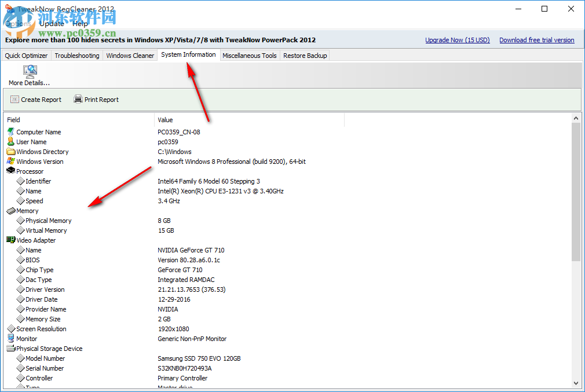Image resolution: width=585 pixels, height=392 pixels.
Task: Click the Physical Storage Device icon
Action: [10, 348]
